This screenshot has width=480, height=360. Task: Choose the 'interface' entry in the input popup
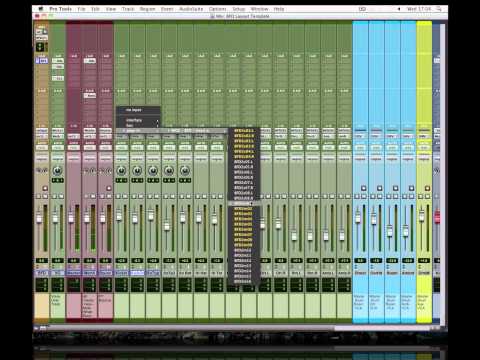click(x=138, y=120)
